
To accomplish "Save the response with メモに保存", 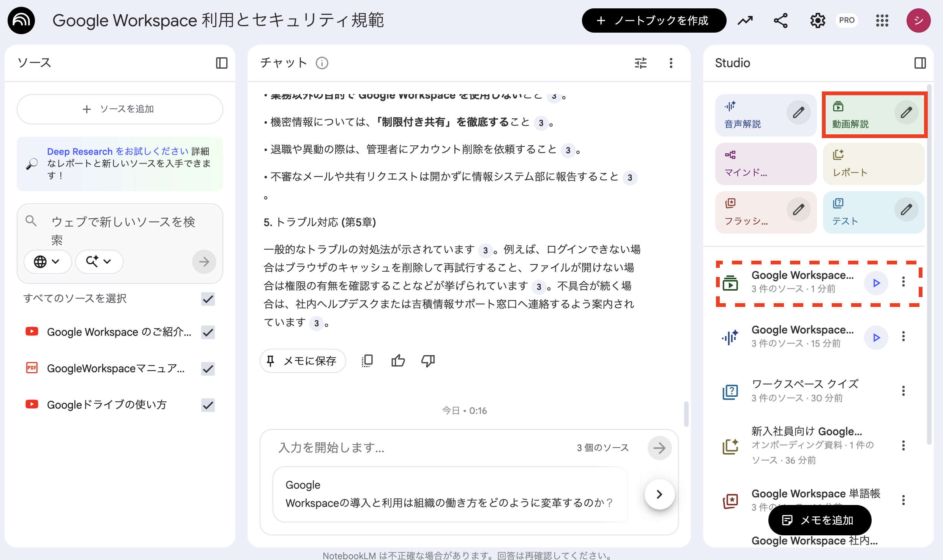I will [303, 361].
